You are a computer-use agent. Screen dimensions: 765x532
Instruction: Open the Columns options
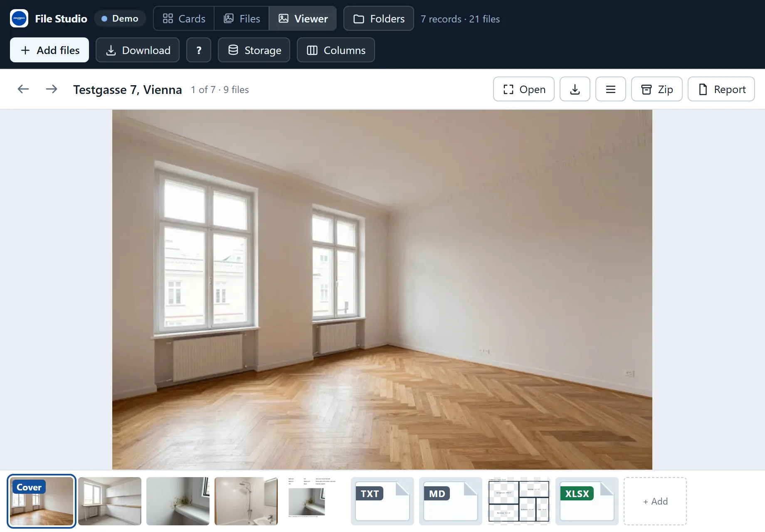336,50
